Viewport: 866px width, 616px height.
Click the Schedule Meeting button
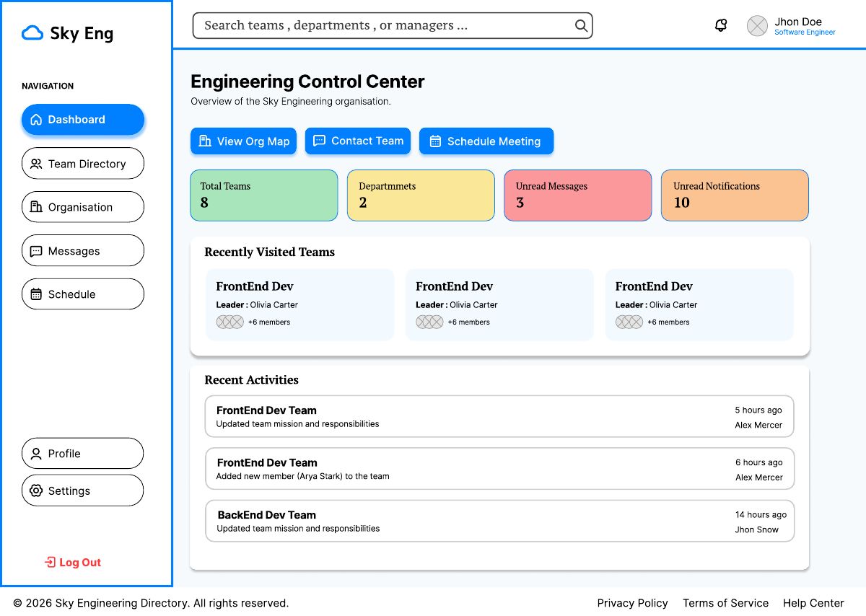[486, 141]
